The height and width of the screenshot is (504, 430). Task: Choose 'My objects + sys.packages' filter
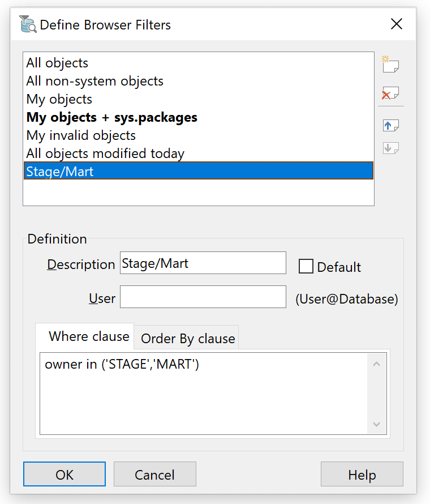199,117
